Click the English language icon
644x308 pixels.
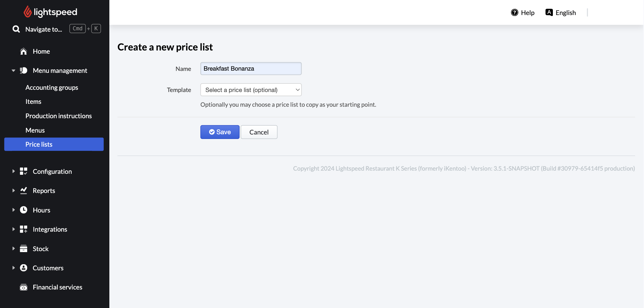coord(549,12)
